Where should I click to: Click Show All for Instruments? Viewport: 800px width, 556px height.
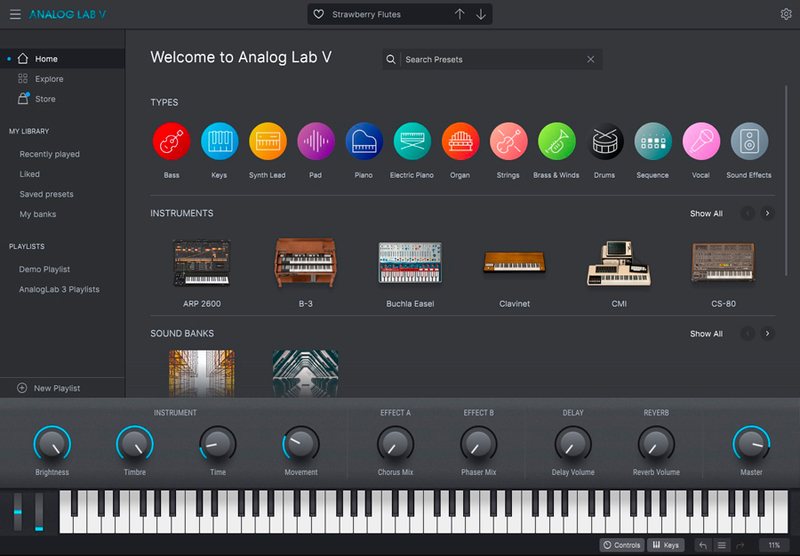[x=706, y=214]
